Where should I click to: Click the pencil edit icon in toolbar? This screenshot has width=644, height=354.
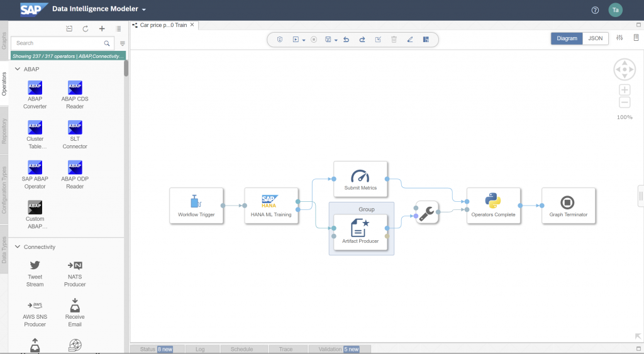click(x=410, y=40)
